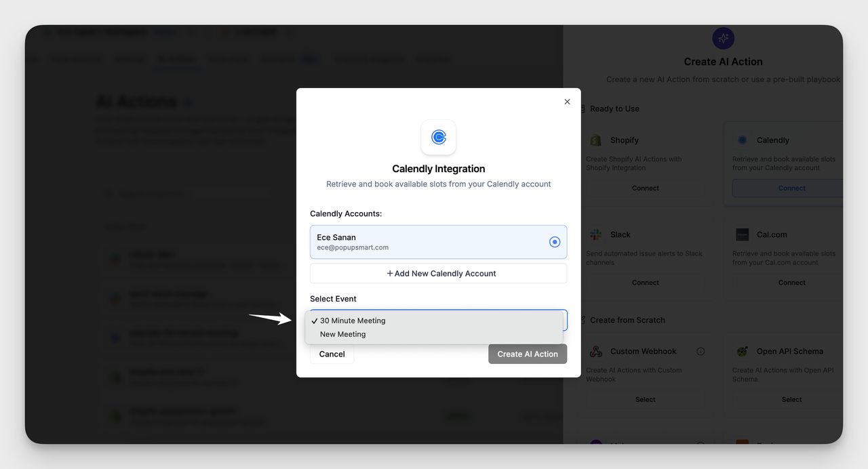868x469 pixels.
Task: Click the Shopify bag icon
Action: click(595, 140)
